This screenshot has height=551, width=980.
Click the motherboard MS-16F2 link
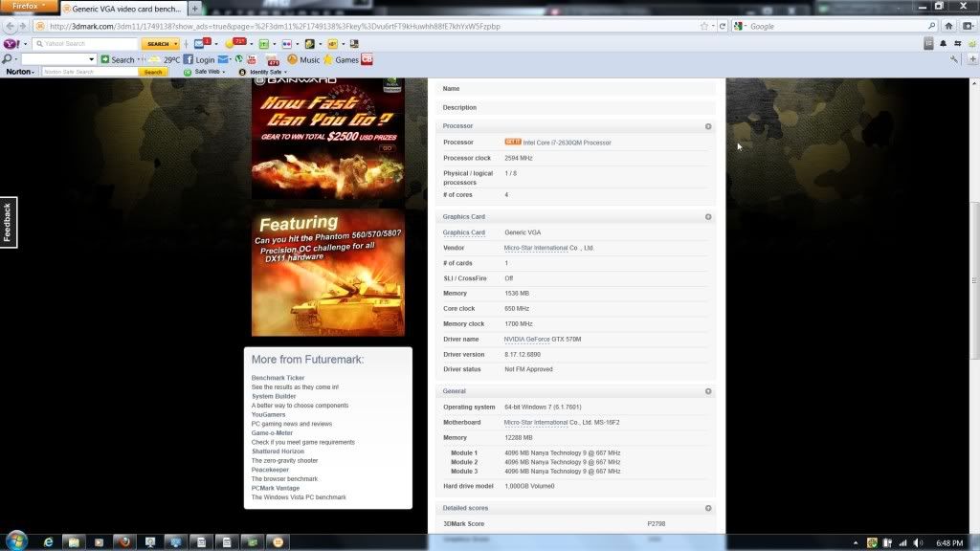point(561,422)
